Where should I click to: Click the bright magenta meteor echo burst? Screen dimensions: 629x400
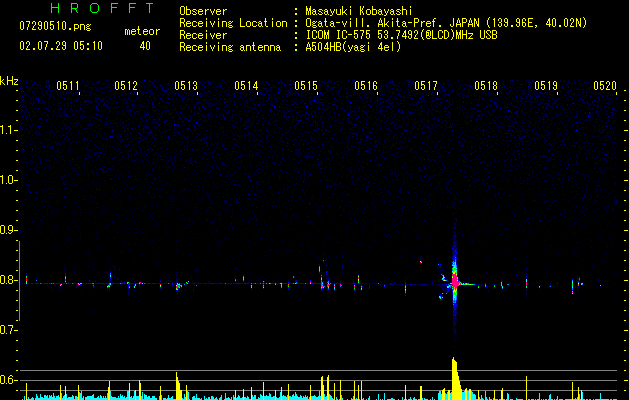[x=455, y=282]
